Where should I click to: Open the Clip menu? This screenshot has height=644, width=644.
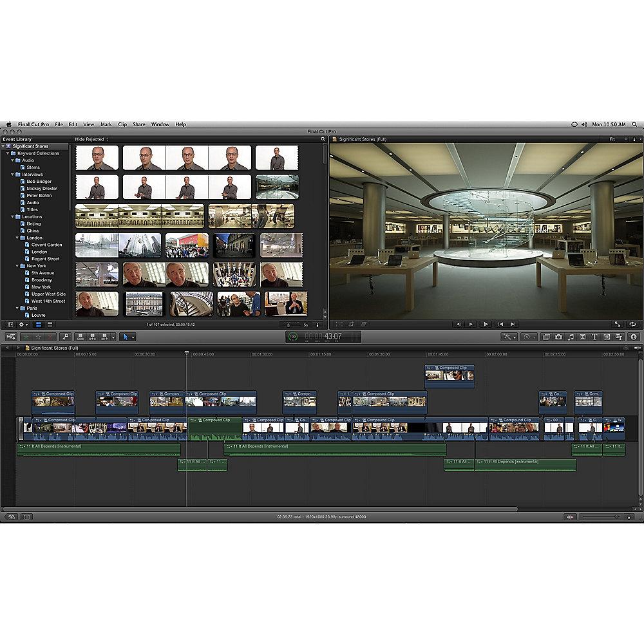122,124
